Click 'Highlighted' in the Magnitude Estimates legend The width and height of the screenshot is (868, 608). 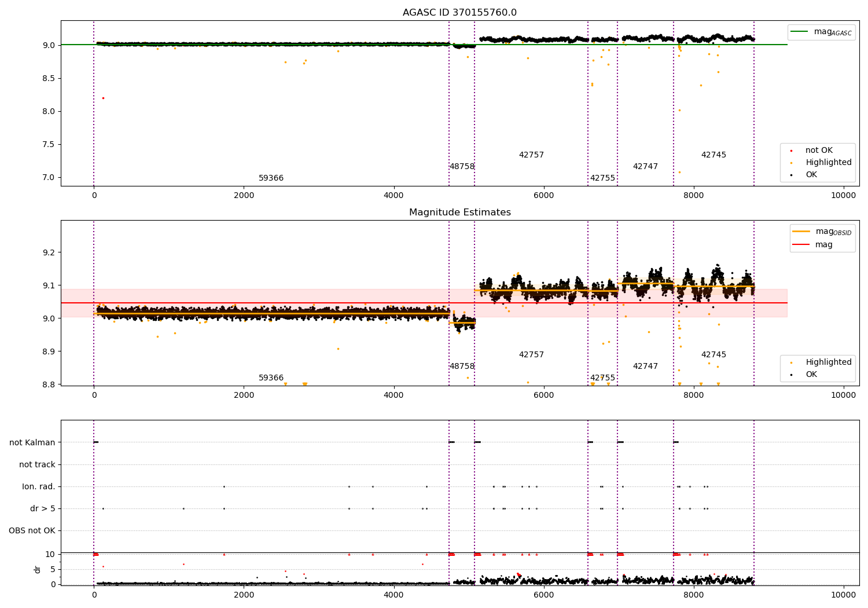point(829,362)
